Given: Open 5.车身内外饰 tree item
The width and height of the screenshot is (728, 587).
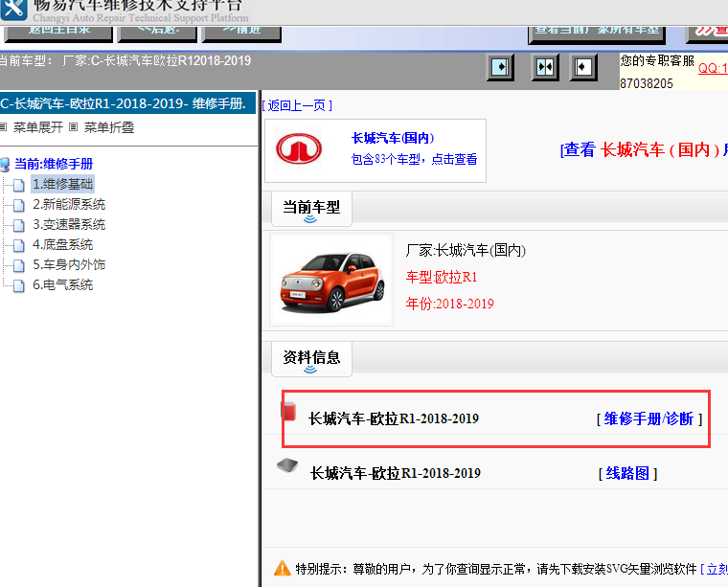Looking at the screenshot, I should tap(69, 264).
